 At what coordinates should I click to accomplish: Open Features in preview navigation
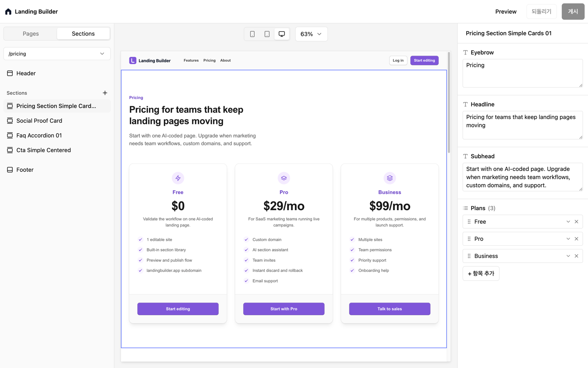pos(191,61)
